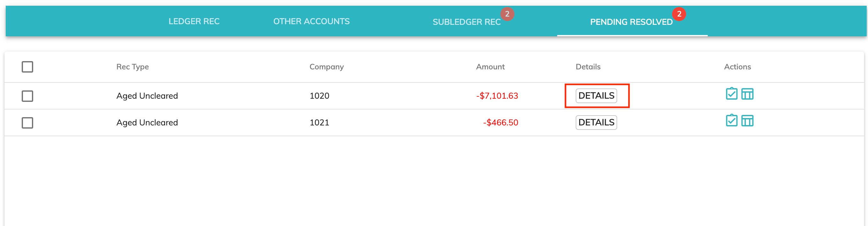Click table view icon for company 1020
Viewport: 868px width, 226px height.
(x=747, y=94)
